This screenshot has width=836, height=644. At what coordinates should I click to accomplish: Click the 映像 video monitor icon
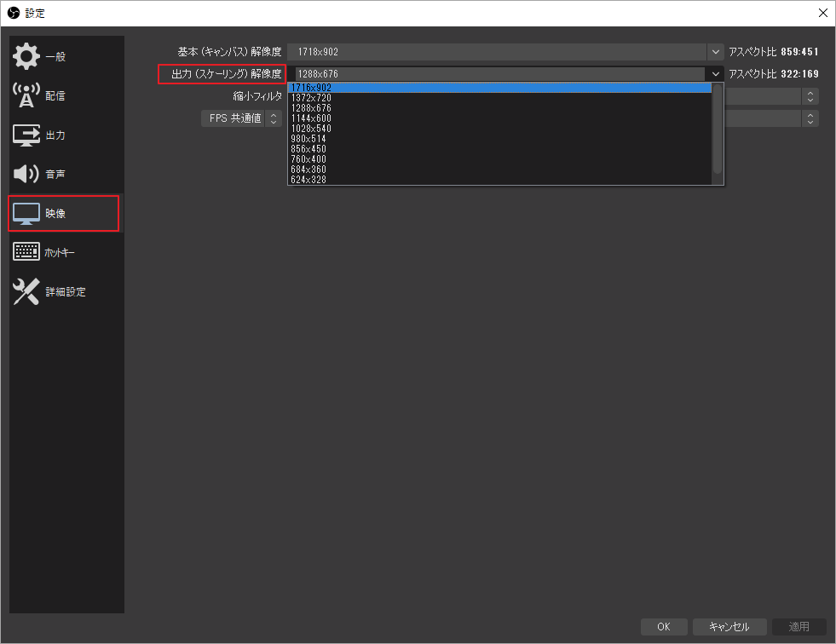click(26, 213)
